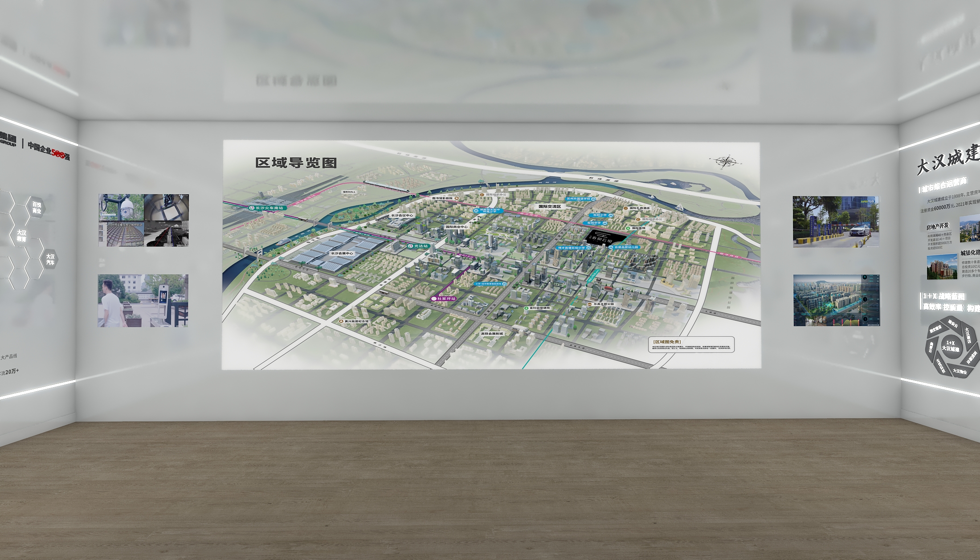Click the 国际交流区 district label

pyautogui.click(x=549, y=207)
